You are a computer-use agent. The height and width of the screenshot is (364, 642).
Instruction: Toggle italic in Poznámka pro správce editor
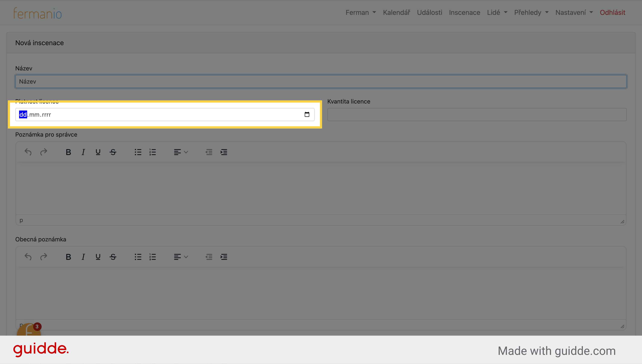(x=83, y=152)
